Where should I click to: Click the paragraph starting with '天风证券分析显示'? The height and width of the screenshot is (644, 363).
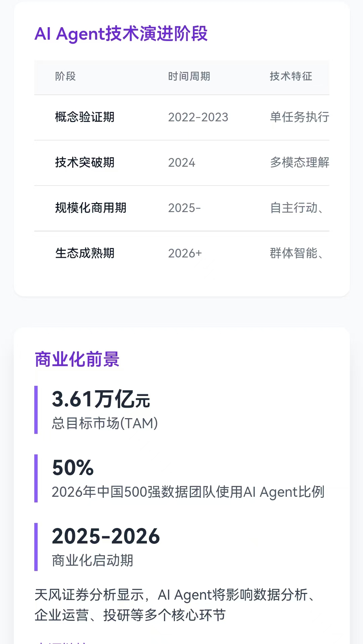point(175,605)
